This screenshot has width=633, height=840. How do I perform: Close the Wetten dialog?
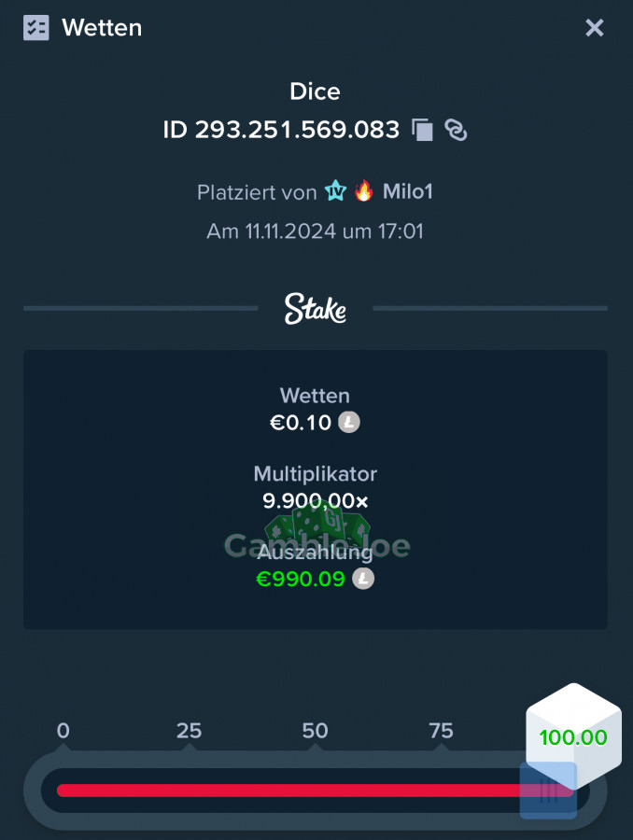595,27
